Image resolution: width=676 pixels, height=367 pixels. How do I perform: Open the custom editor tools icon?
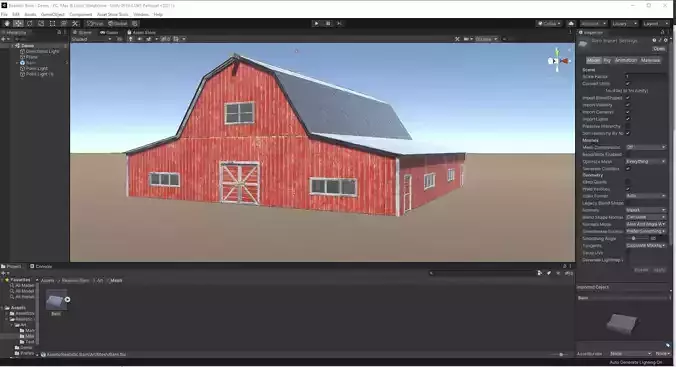pos(75,23)
